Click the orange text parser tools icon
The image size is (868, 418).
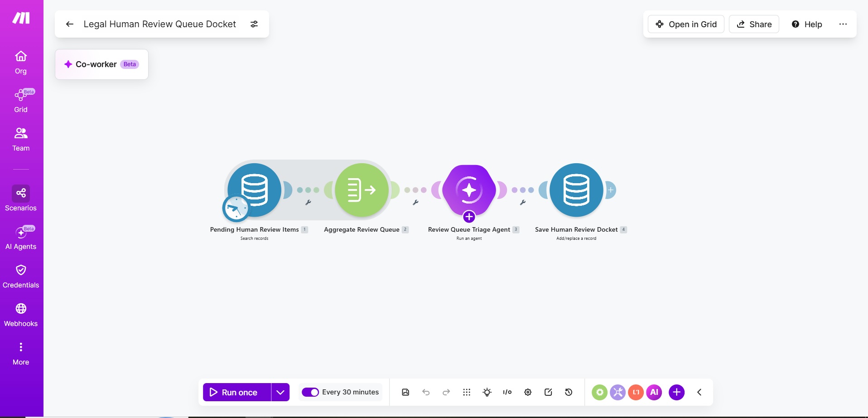pyautogui.click(x=636, y=392)
